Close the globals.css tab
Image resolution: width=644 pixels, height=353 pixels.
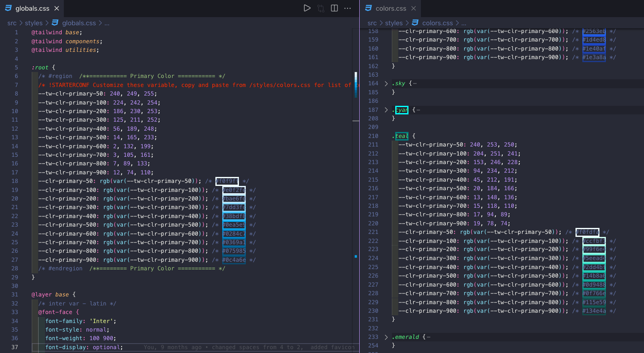click(57, 9)
